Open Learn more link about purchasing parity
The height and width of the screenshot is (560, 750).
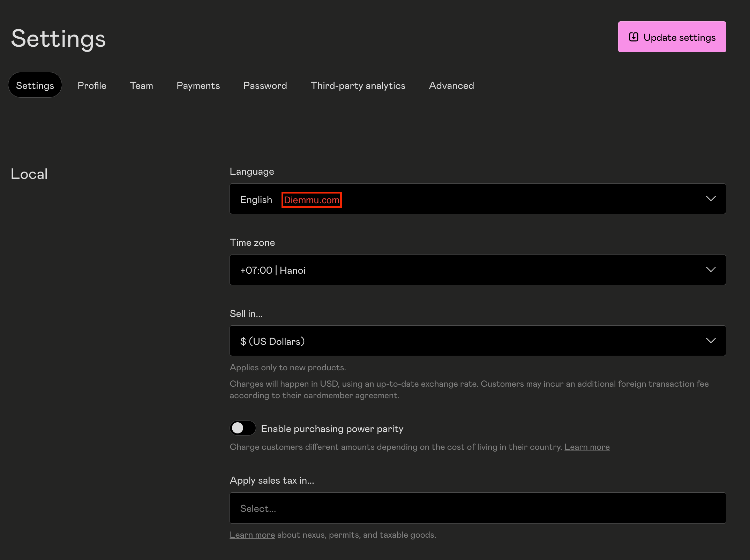pyautogui.click(x=587, y=447)
